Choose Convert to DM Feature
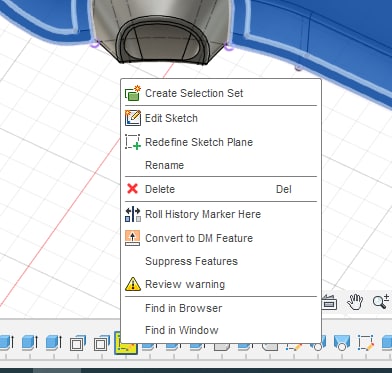The width and height of the screenshot is (392, 373). (220, 238)
